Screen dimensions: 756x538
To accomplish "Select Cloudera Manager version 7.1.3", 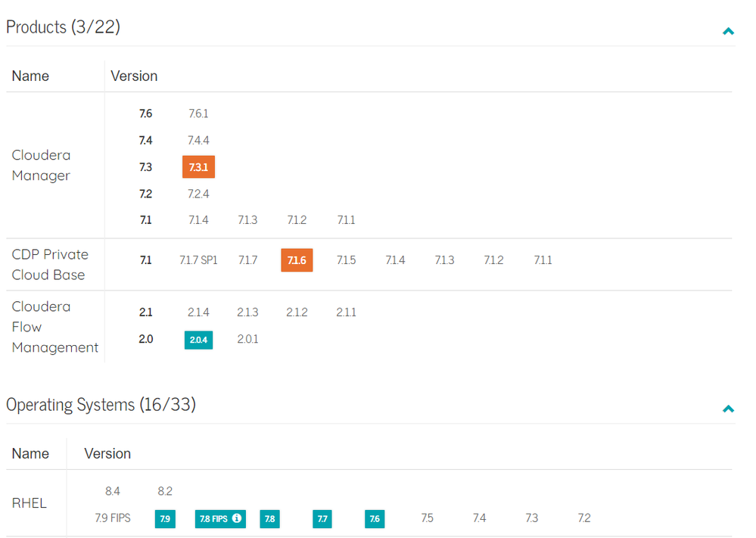I will point(247,220).
